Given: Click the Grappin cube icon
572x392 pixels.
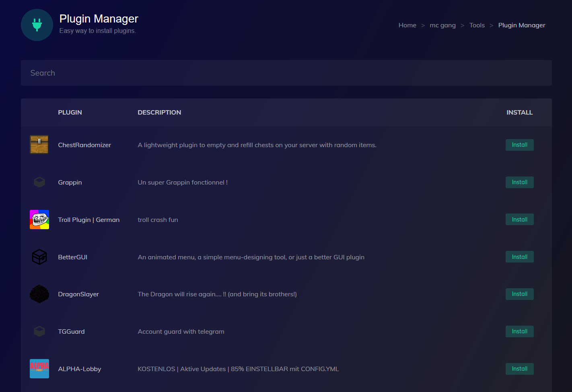Looking at the screenshot, I should pos(39,182).
